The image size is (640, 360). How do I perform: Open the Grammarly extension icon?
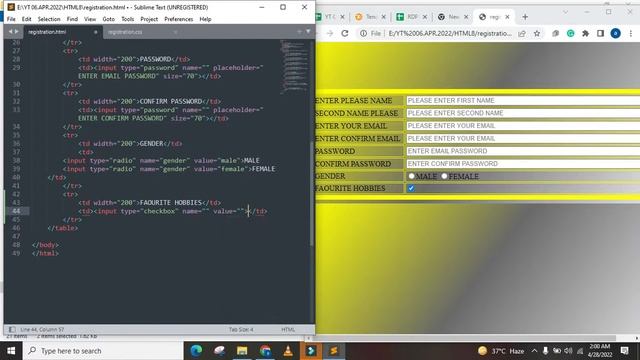click(571, 33)
